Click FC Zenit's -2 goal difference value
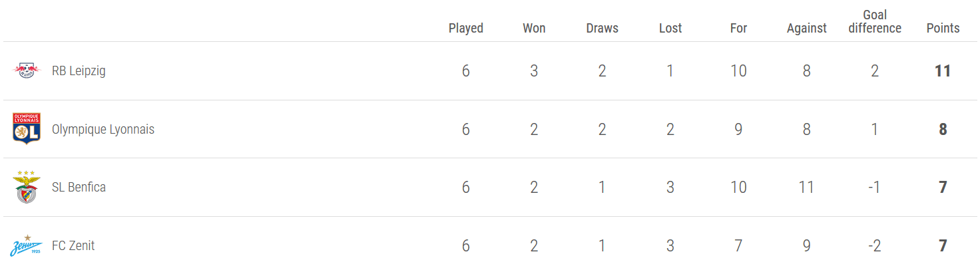The height and width of the screenshot is (274, 980). tap(875, 245)
